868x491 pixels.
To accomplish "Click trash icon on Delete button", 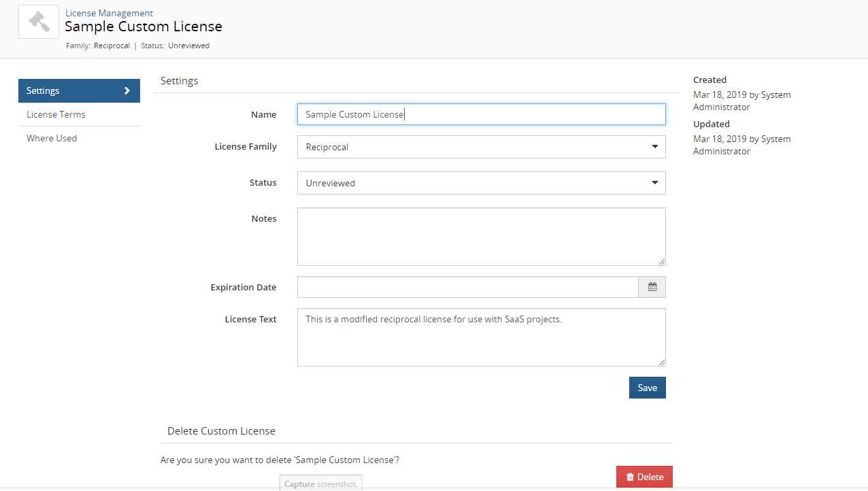I will pos(630,477).
